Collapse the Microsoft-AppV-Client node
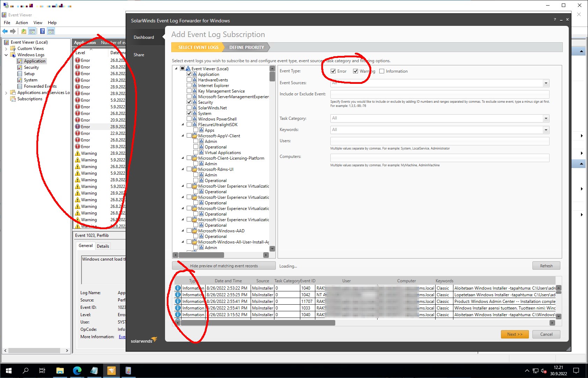This screenshot has width=588, height=378. coord(183,136)
